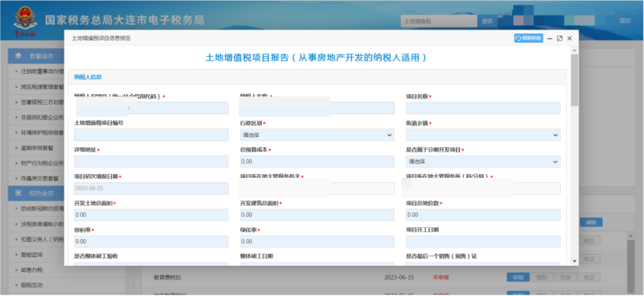
Task: Select 逾期申报套餐 in the sidebar
Action: pyautogui.click(x=37, y=148)
